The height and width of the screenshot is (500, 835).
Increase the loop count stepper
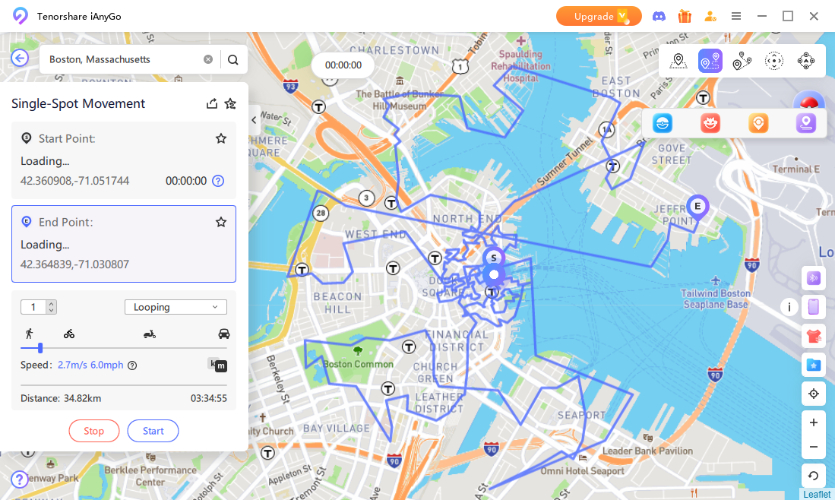[51, 304]
